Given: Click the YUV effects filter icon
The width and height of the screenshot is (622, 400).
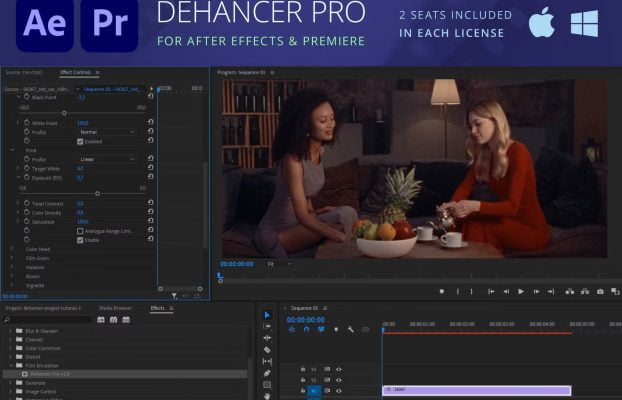Looking at the screenshot, I should pyautogui.click(x=126, y=319).
